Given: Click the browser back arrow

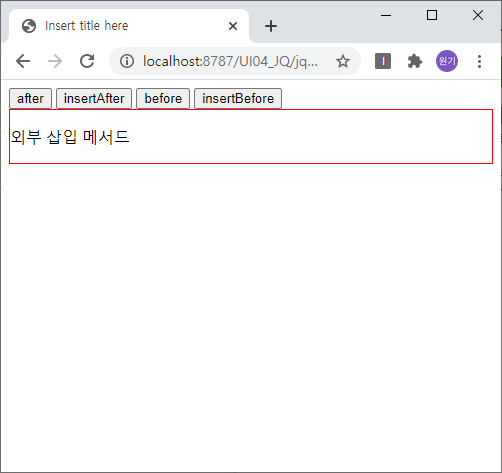Looking at the screenshot, I should [23, 61].
